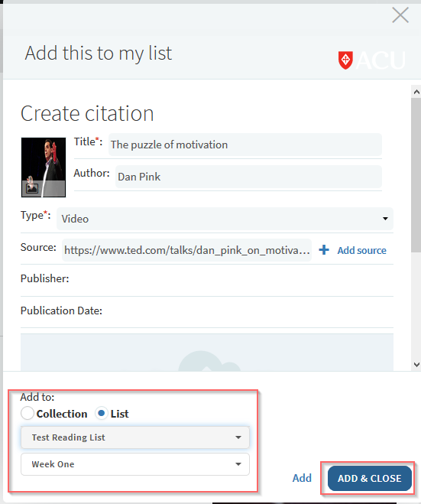
Task: Click the Title field with The puzzle of motivation
Action: [245, 145]
